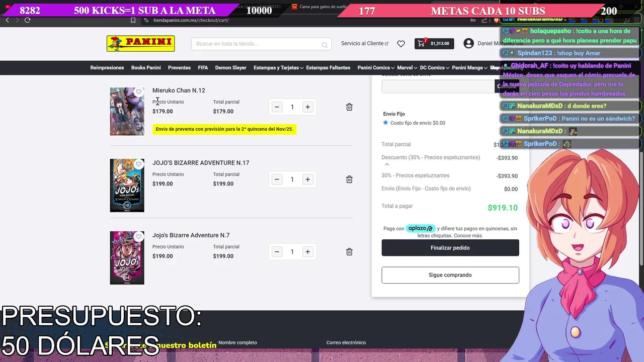Screen dimensions: 644x362
Task: Select Costo fijo de envío radio button
Action: click(385, 123)
